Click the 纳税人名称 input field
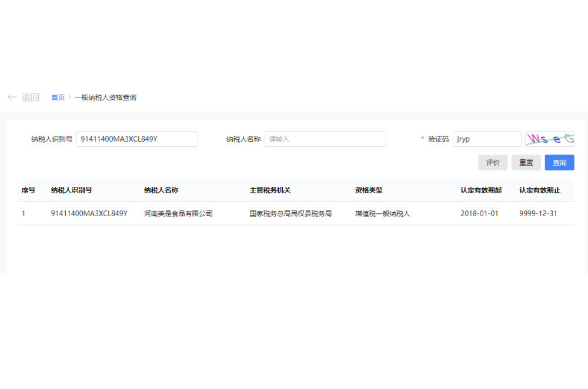 pos(325,139)
